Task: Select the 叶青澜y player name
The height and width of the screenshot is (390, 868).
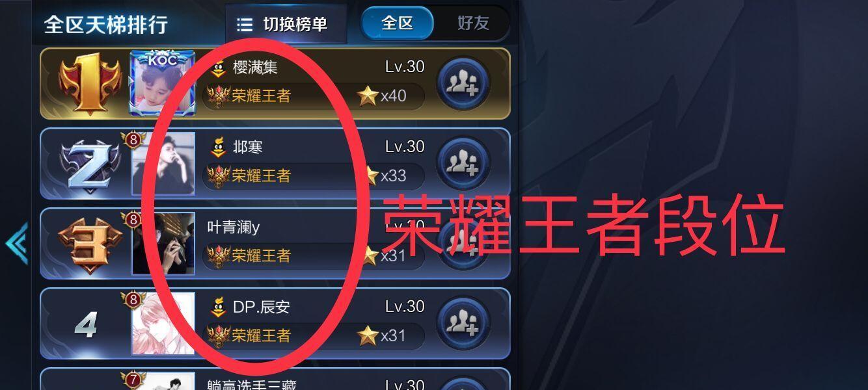Action: pos(234,227)
